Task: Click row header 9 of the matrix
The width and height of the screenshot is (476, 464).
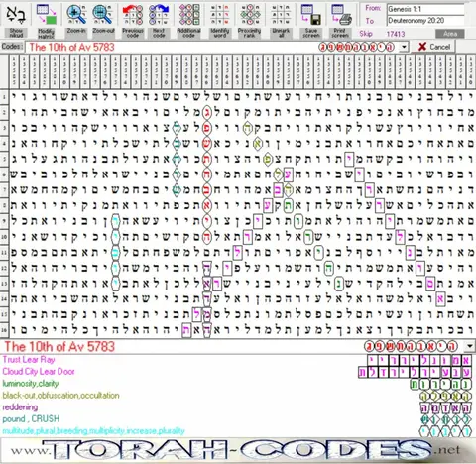Action: tap(4, 221)
